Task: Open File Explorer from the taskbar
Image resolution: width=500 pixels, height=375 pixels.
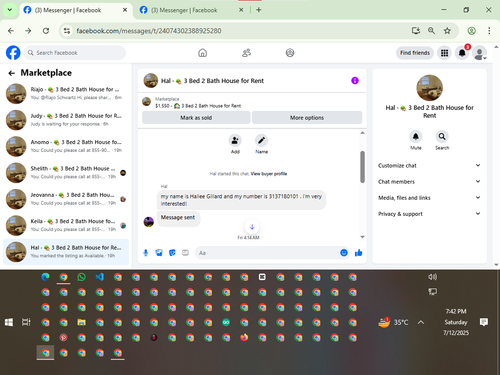Action: 81,322
